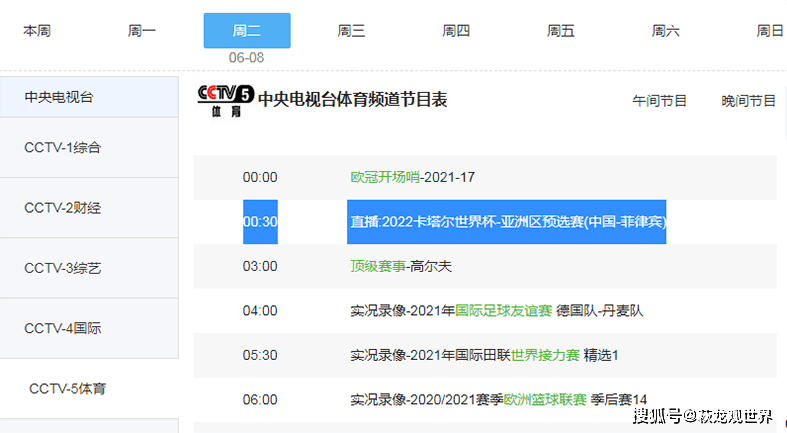Viewport: 787px width, 433px height.
Task: View the 周五 schedule tab
Action: click(561, 31)
